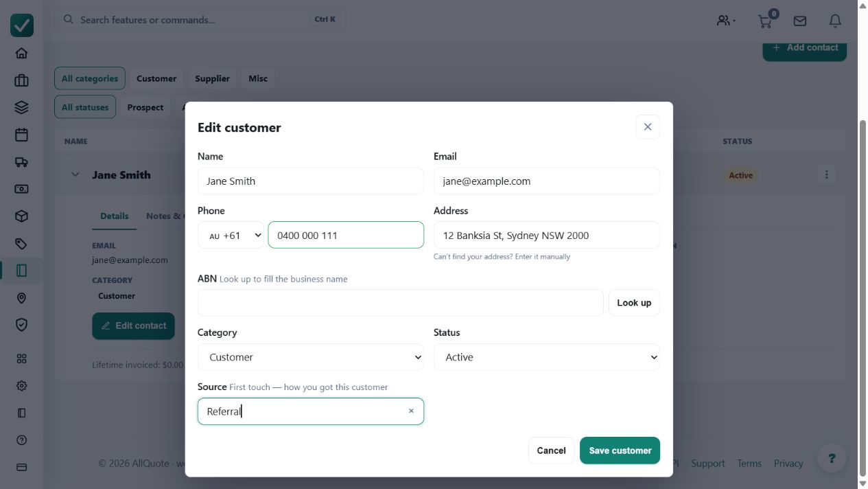
Task: Open the box package sidebar icon
Action: click(21, 216)
